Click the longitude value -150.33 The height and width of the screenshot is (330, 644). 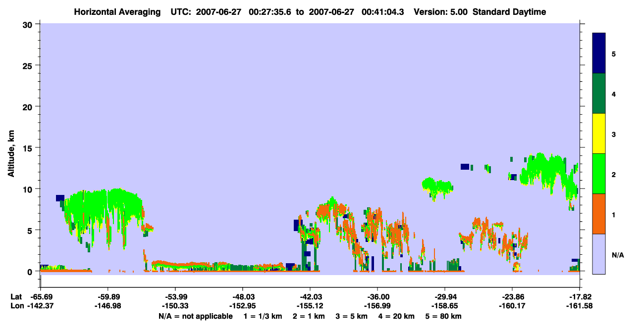[175, 306]
